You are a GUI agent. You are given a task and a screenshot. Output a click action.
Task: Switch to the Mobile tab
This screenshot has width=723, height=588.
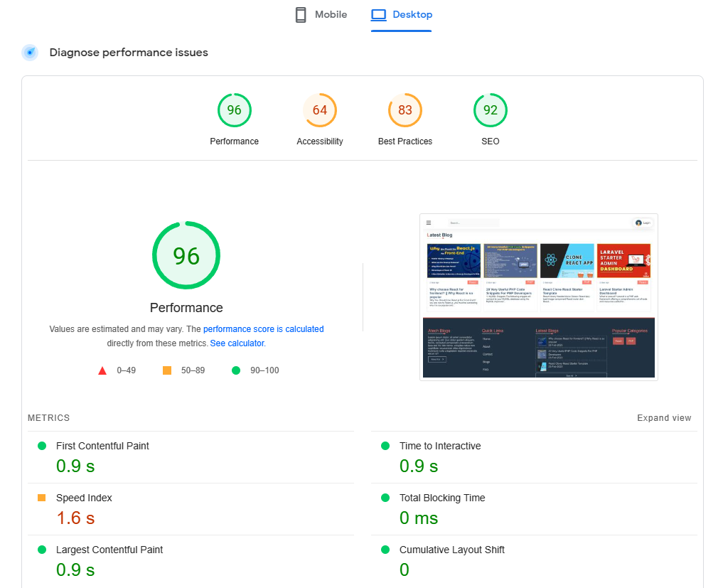tap(321, 15)
